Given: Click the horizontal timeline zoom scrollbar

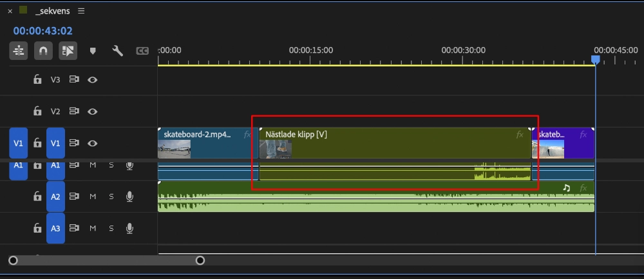Looking at the screenshot, I should pos(107,260).
